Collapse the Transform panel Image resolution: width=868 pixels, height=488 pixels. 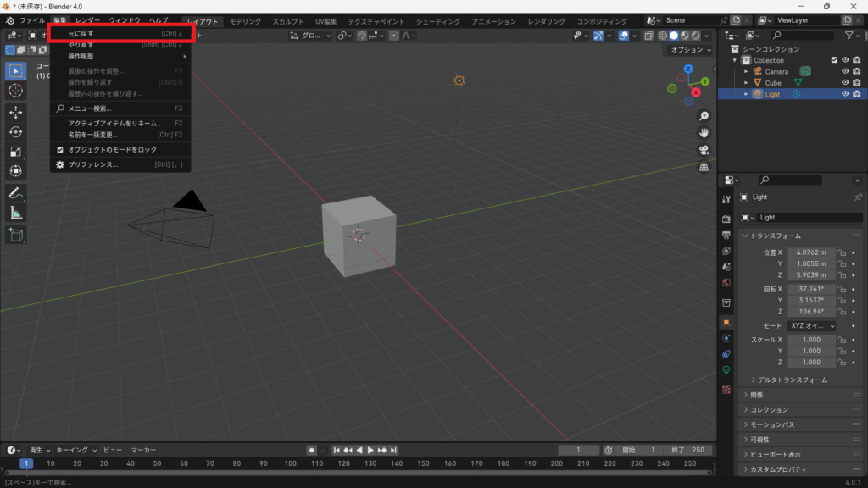coord(746,236)
